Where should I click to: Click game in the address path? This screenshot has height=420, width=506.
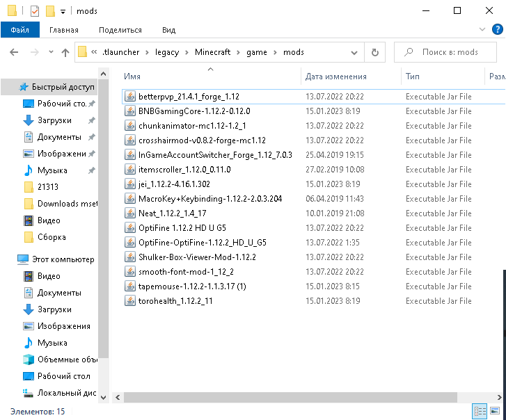[257, 52]
